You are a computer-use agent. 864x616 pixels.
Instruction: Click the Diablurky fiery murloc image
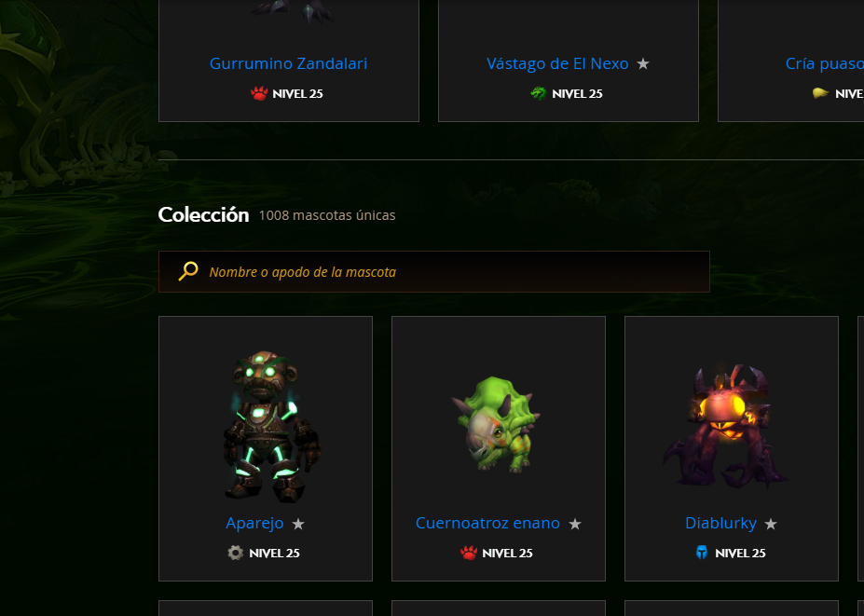coord(724,427)
